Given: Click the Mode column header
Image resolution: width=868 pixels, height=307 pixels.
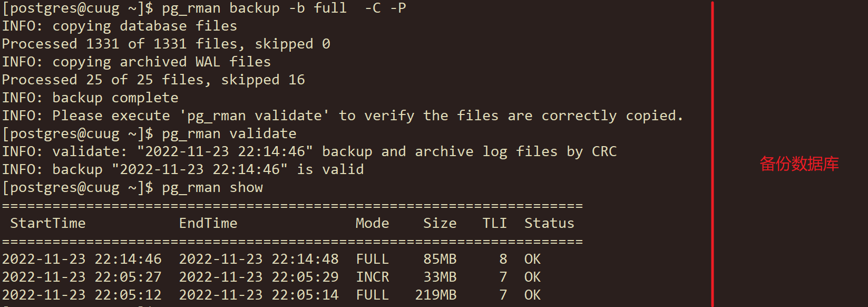Looking at the screenshot, I should click(x=373, y=223).
